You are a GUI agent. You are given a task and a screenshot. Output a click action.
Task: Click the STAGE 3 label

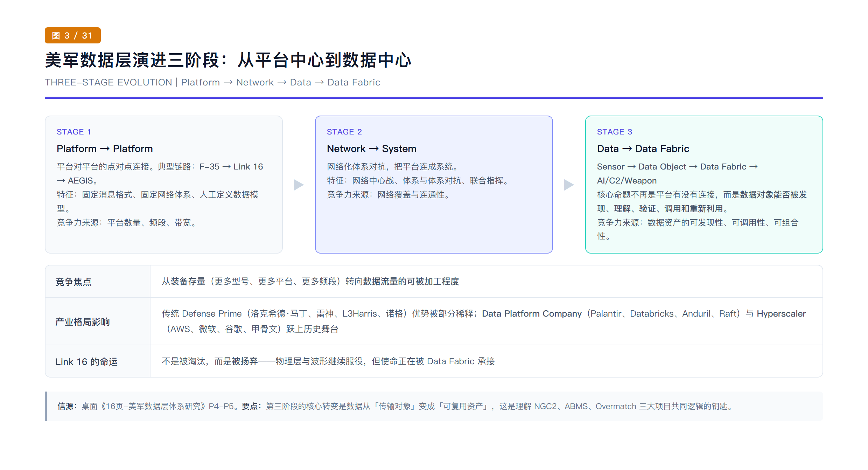(x=615, y=132)
